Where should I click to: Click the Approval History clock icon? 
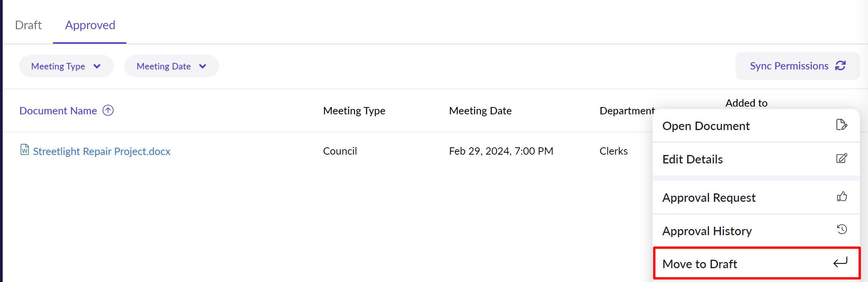point(841,229)
